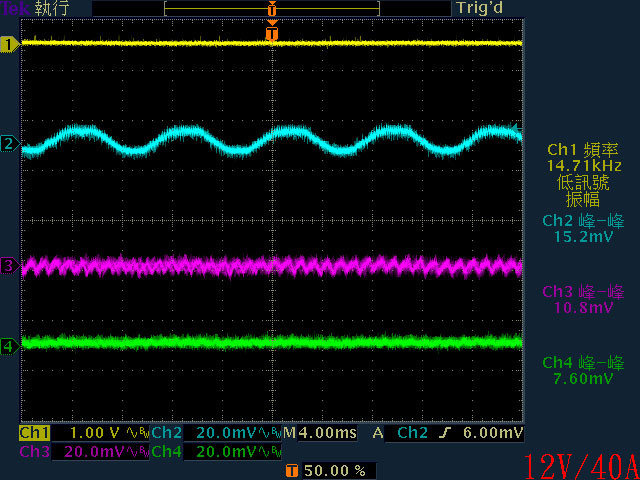Click the Ch3 峰-峰 measurement label
The height and width of the screenshot is (480, 640).
tap(583, 292)
